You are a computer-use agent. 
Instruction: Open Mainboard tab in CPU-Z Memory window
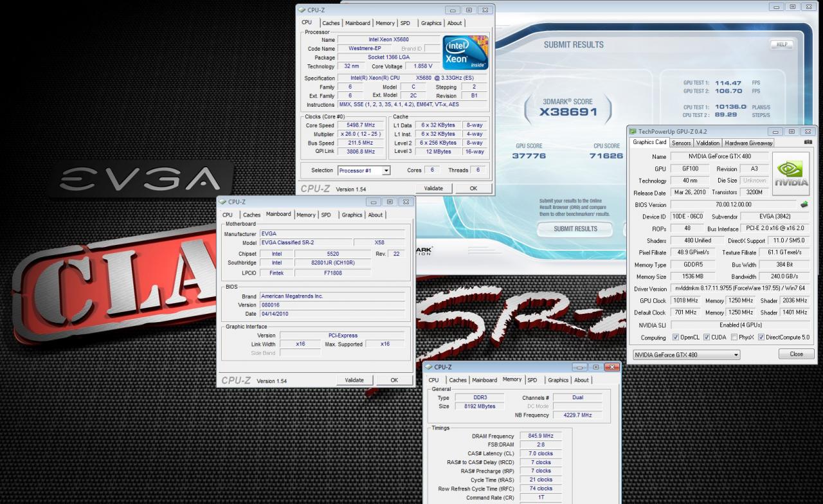[x=485, y=380]
